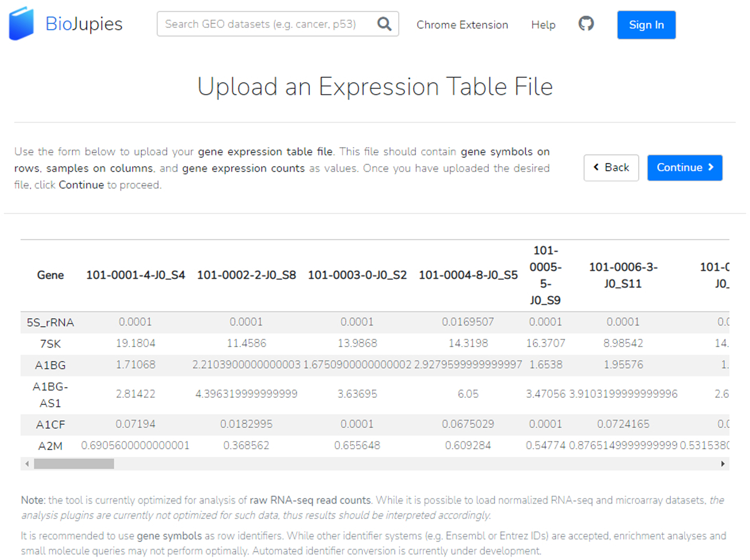
Task: Select value 2.9279599999999997 in A1BG row
Action: tap(468, 364)
